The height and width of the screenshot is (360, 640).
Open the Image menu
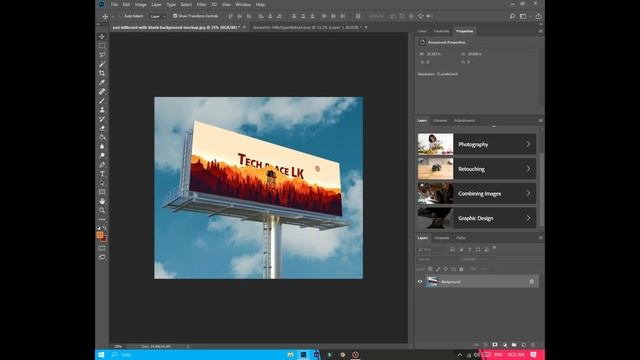point(140,4)
